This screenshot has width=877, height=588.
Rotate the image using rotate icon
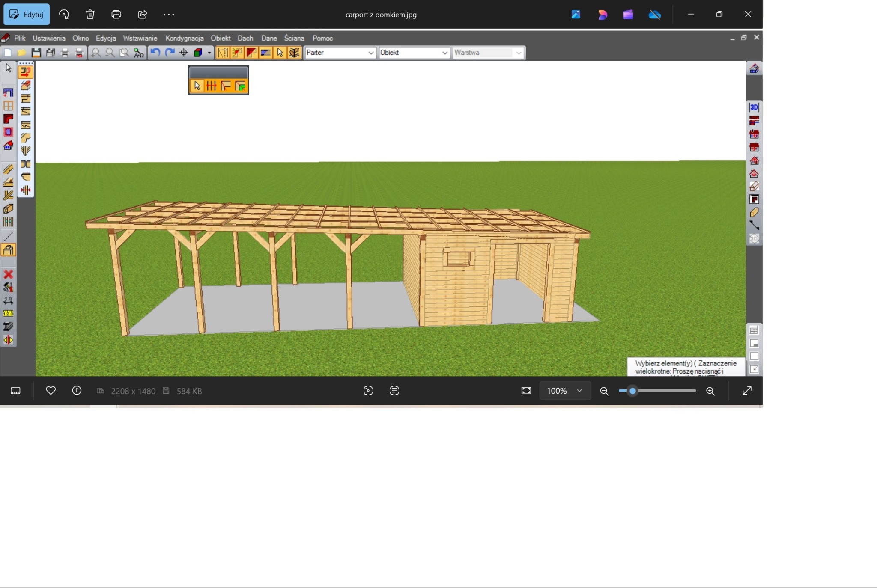(x=64, y=15)
